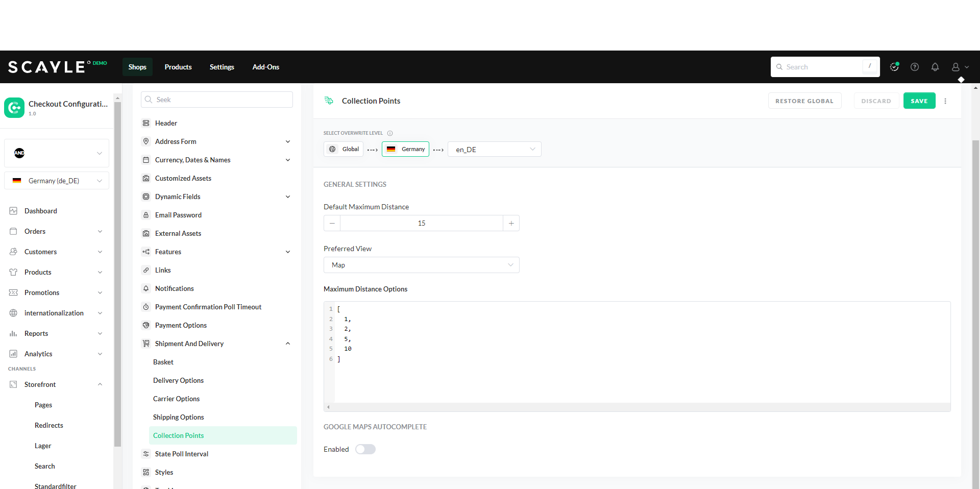Expand the Address Form section
The width and height of the screenshot is (980, 489).
[288, 141]
